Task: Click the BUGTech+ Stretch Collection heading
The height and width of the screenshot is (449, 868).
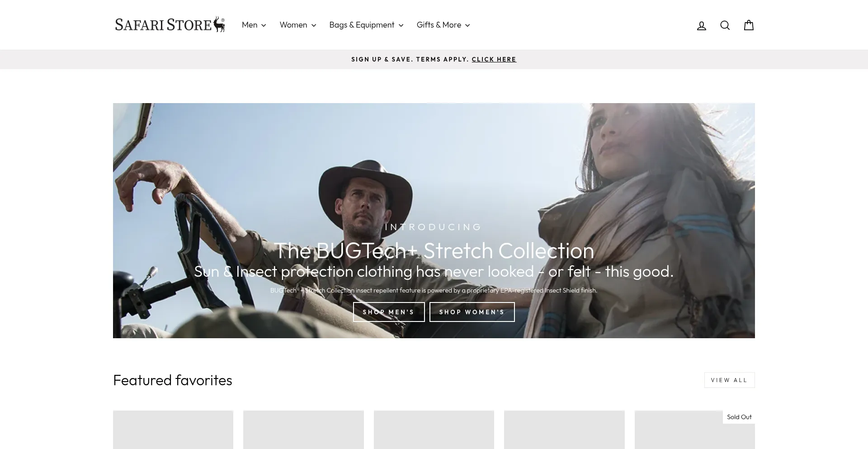Action: 434,250
